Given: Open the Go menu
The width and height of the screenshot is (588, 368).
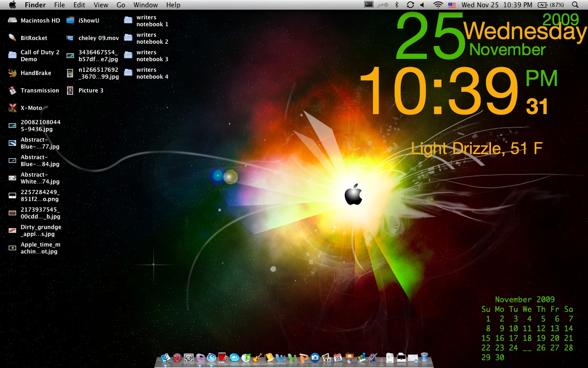Looking at the screenshot, I should [121, 5].
